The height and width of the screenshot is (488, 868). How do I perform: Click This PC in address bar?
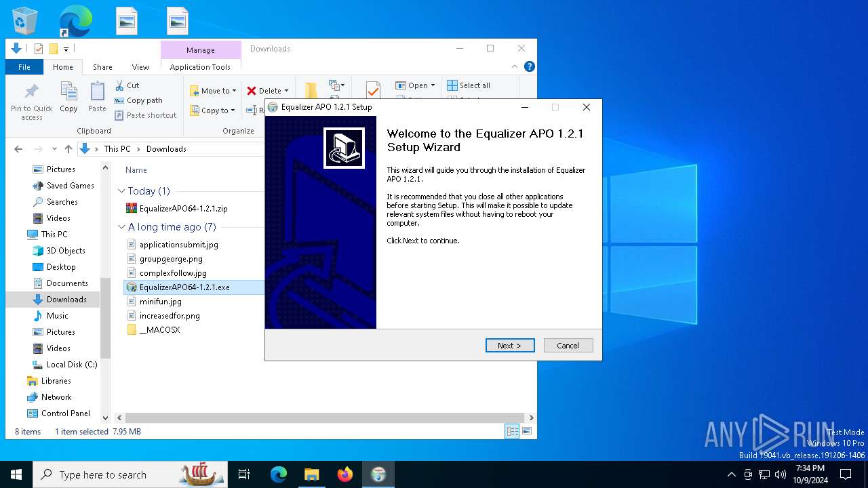pos(117,149)
